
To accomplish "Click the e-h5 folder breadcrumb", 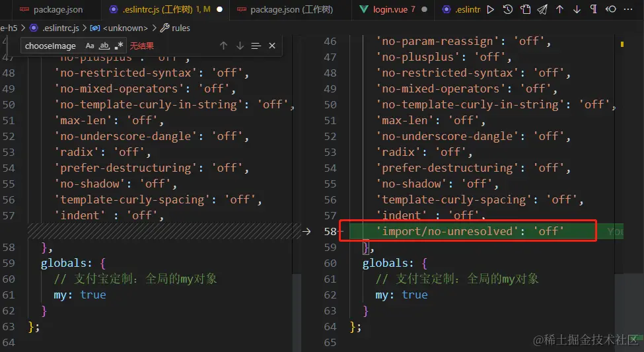I will click(9, 28).
